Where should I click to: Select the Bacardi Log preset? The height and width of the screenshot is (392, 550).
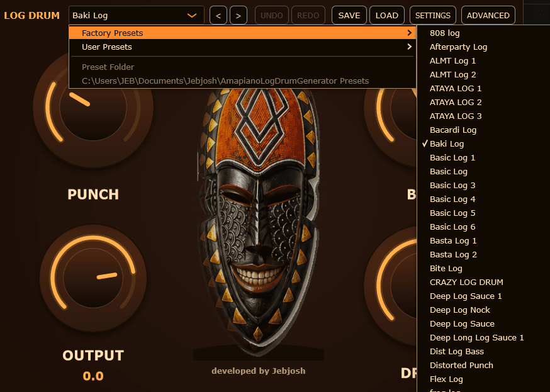[484, 130]
